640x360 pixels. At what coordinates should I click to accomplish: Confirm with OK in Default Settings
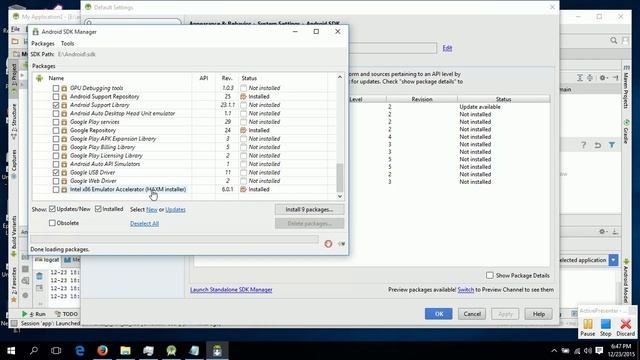(x=439, y=314)
